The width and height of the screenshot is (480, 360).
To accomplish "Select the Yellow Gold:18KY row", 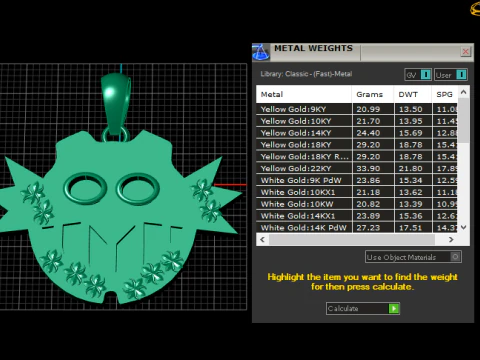I will [x=357, y=145].
